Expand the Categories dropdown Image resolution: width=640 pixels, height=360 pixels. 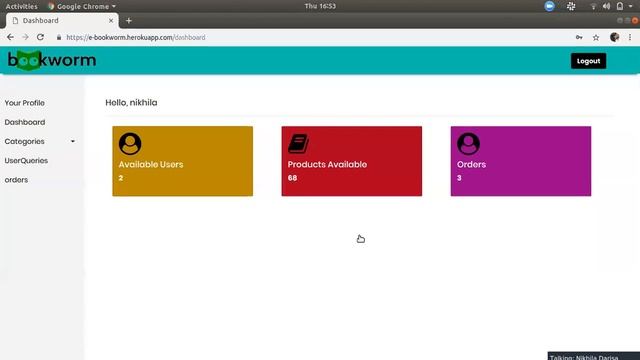(40, 141)
